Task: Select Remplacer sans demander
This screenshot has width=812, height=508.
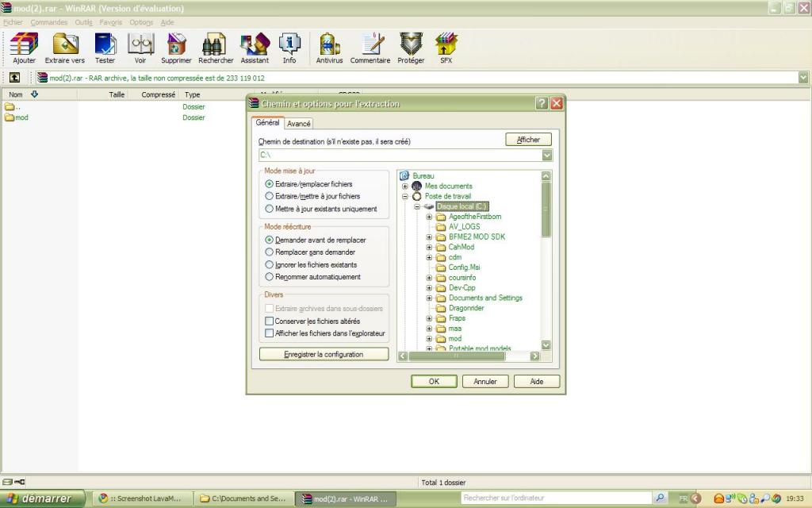Action: (x=269, y=252)
